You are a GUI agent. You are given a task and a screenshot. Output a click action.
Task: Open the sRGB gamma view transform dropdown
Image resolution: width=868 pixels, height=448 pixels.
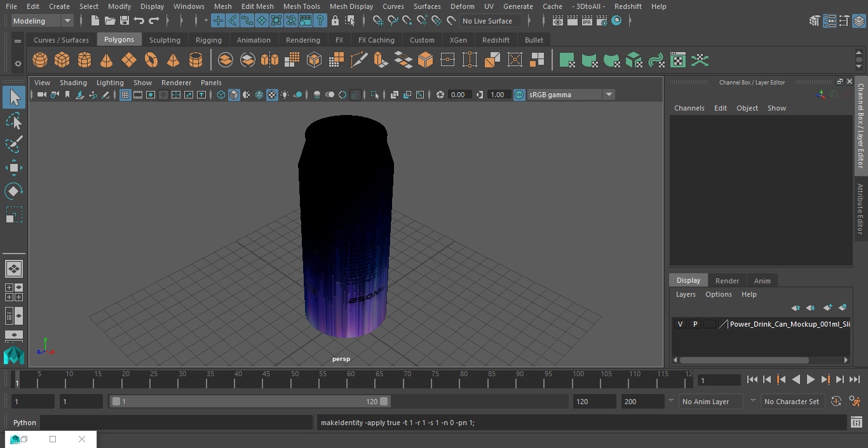point(570,95)
